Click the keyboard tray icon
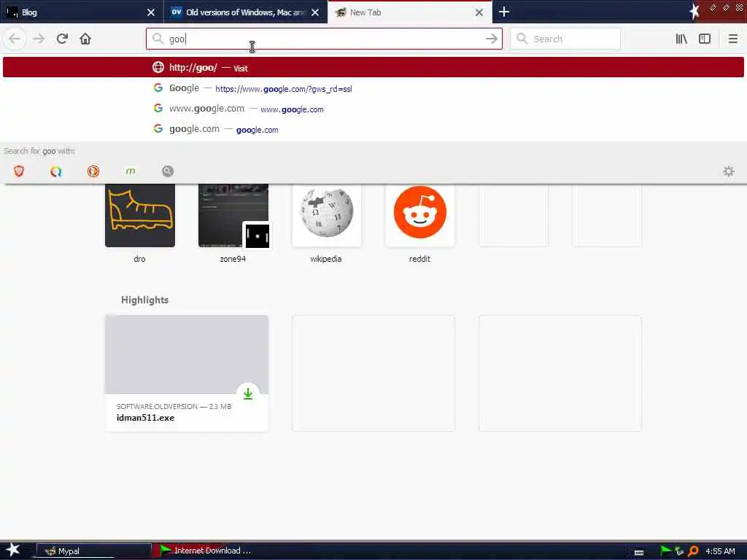This screenshot has width=747, height=560. [639, 553]
